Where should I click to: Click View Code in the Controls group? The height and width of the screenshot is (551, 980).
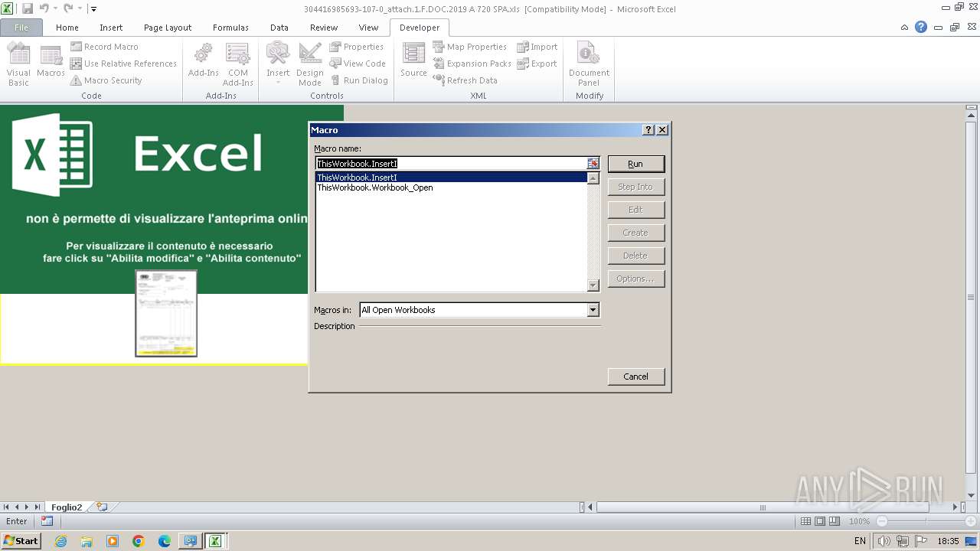coord(358,64)
